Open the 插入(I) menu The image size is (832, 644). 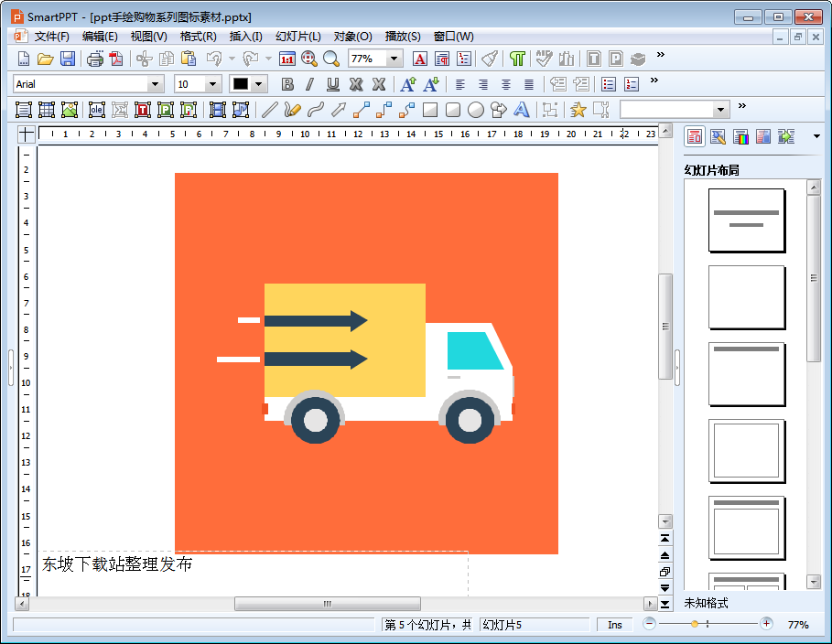pos(245,37)
